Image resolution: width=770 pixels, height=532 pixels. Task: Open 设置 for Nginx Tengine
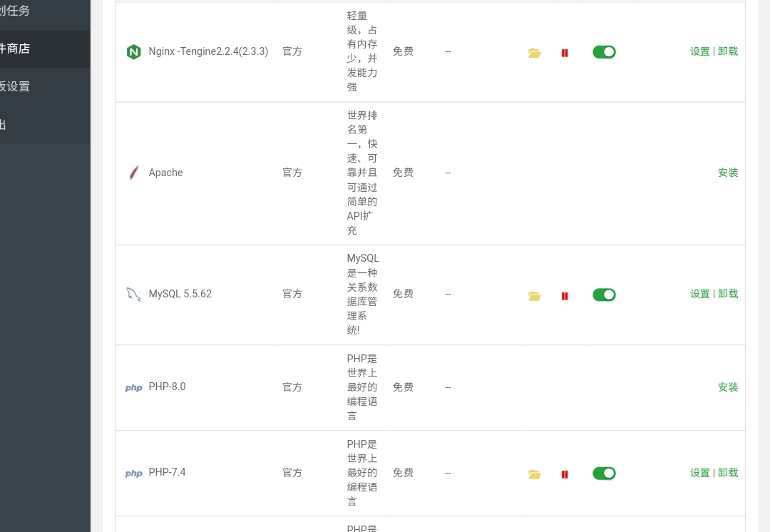pos(700,51)
